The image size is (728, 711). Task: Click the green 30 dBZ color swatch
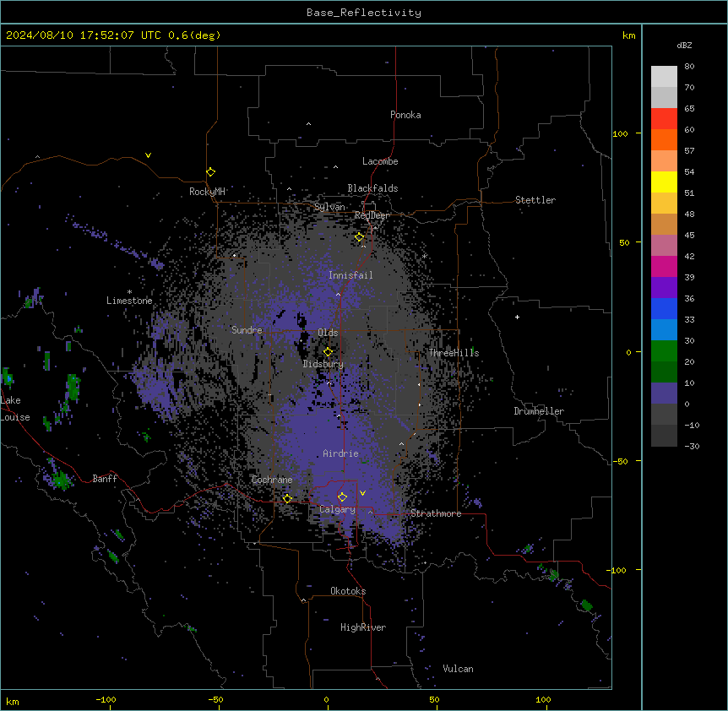tap(664, 351)
